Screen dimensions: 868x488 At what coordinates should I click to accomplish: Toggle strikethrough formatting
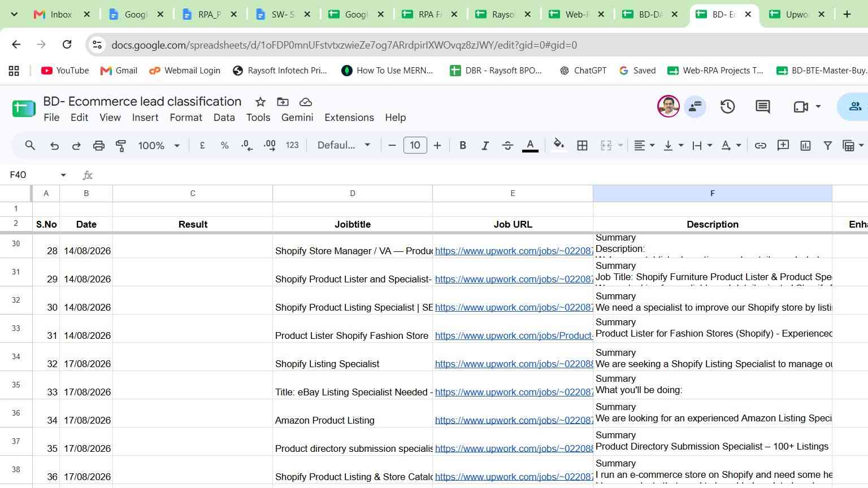pos(507,146)
